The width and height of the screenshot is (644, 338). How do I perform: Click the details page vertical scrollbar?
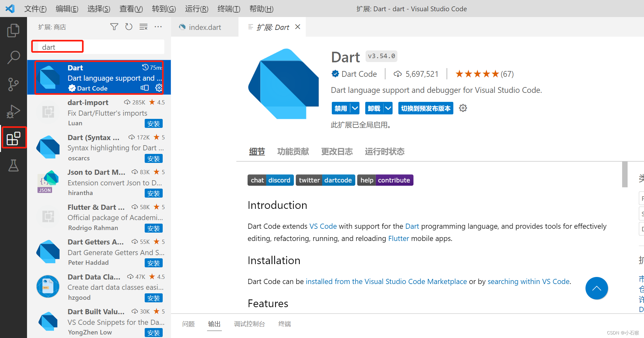(x=625, y=174)
